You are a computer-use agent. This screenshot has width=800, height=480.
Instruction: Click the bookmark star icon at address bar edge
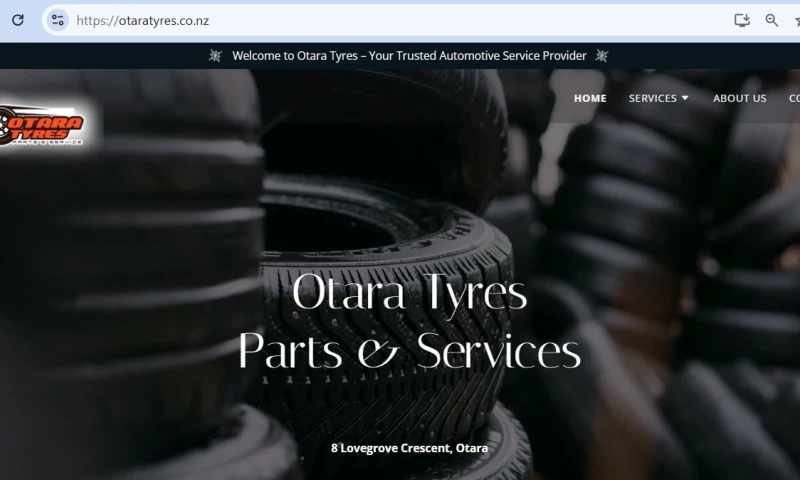[795, 20]
